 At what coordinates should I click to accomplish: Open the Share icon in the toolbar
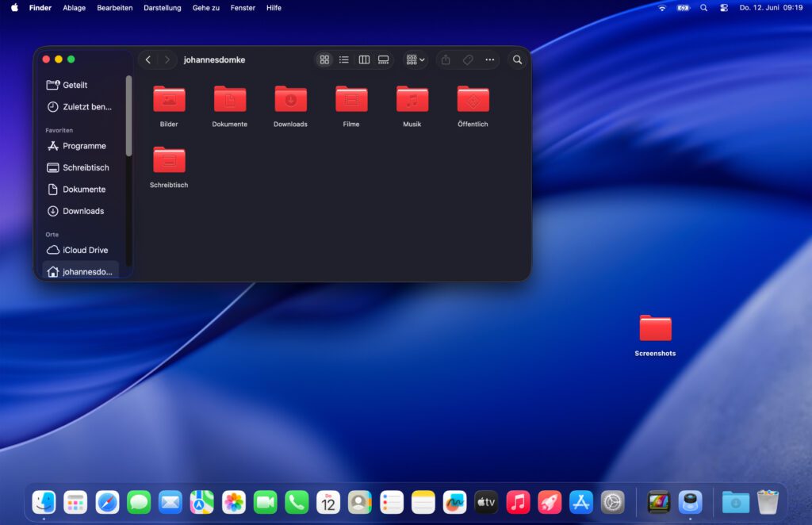point(445,59)
